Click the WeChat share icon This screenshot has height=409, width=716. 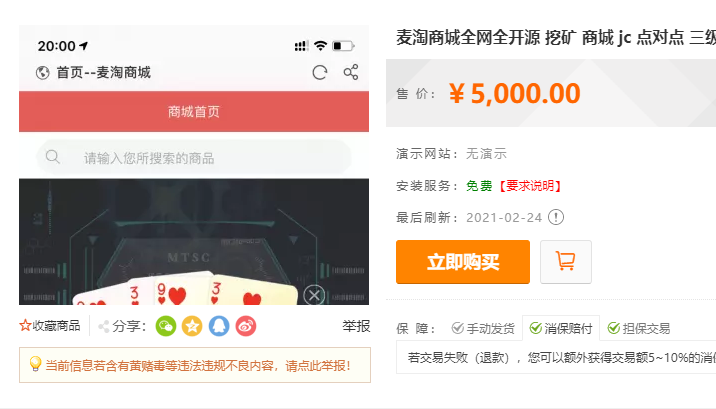pyautogui.click(x=166, y=326)
